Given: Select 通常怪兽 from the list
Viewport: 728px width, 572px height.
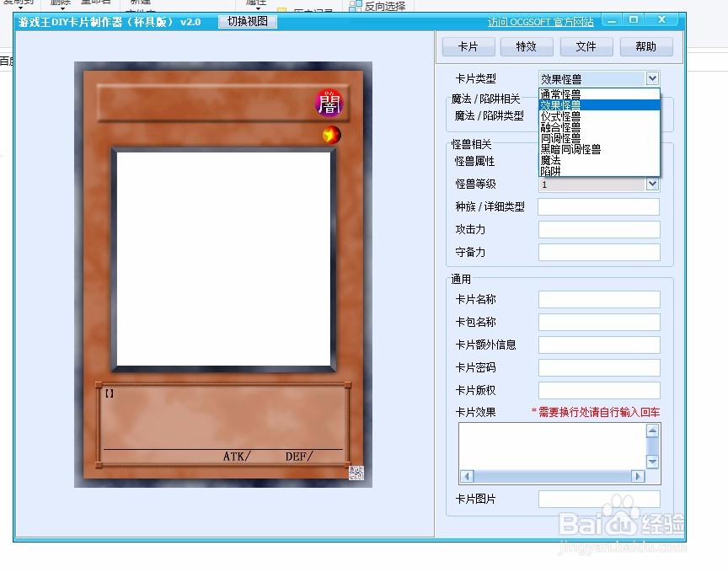Looking at the screenshot, I should [x=599, y=94].
